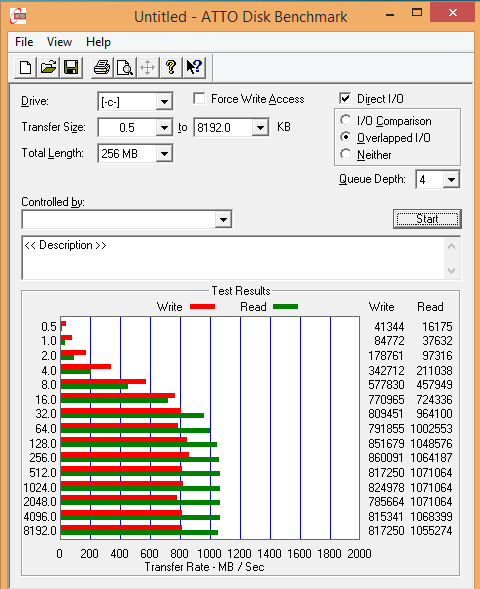The image size is (480, 589).
Task: Open Print Preview toolbar icon
Action: click(125, 68)
